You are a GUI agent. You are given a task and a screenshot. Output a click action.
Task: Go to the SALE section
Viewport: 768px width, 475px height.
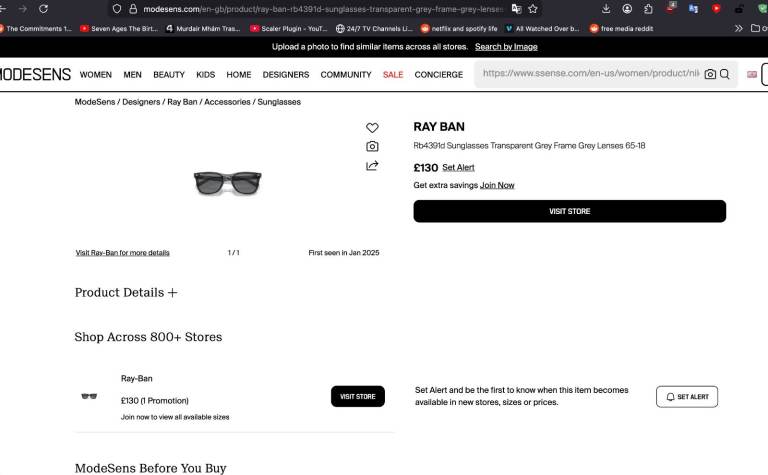pos(393,75)
